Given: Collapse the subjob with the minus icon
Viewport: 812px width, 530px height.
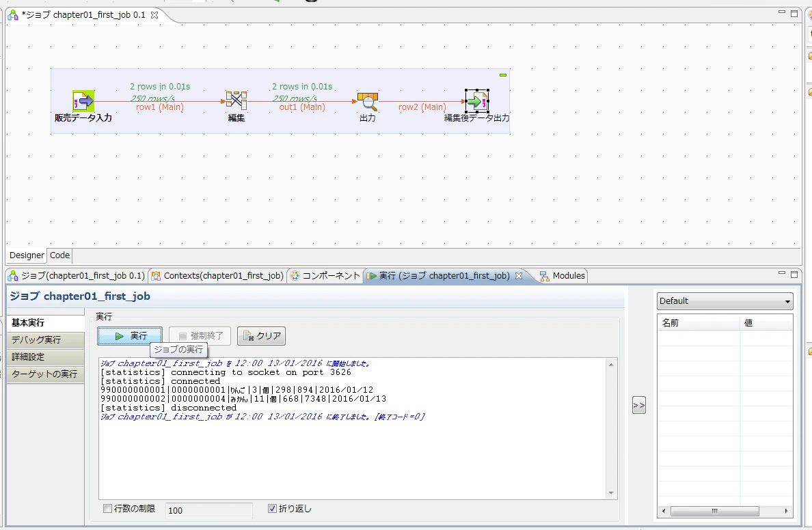Looking at the screenshot, I should [502, 75].
